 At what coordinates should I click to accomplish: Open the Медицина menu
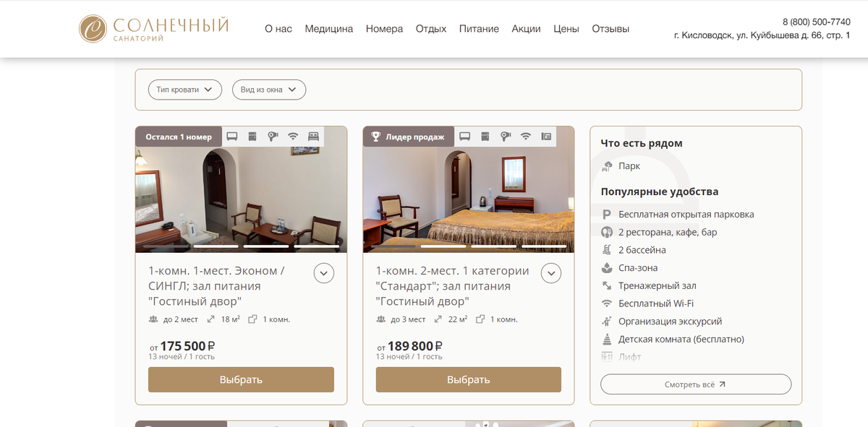click(x=329, y=29)
